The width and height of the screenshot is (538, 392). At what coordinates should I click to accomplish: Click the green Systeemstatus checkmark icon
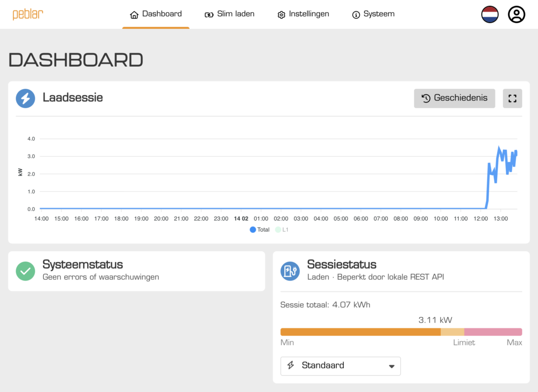pyautogui.click(x=25, y=271)
